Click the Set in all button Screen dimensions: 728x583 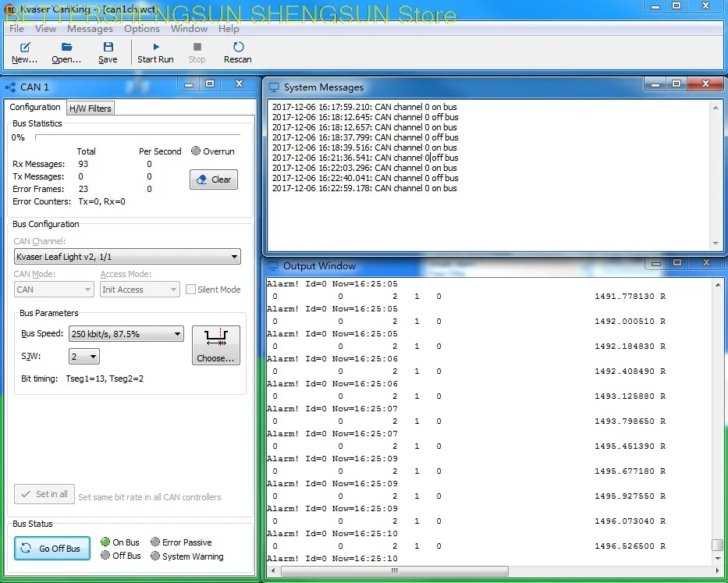pyautogui.click(x=44, y=494)
